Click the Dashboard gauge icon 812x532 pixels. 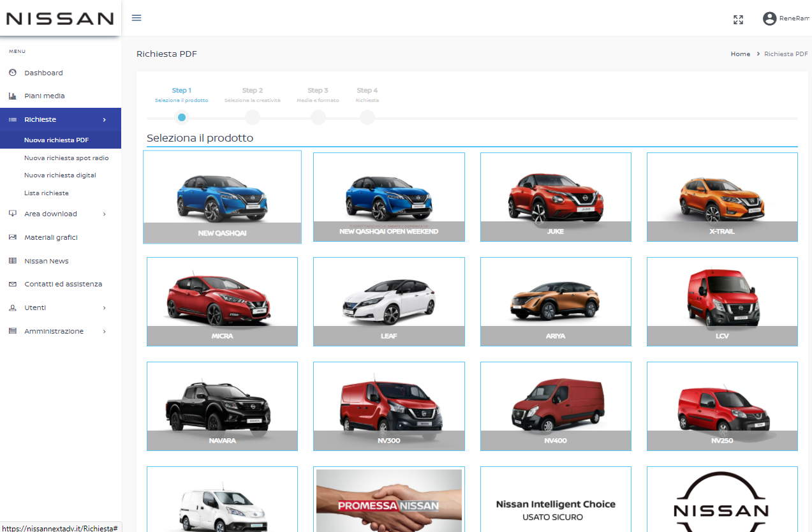click(x=12, y=73)
